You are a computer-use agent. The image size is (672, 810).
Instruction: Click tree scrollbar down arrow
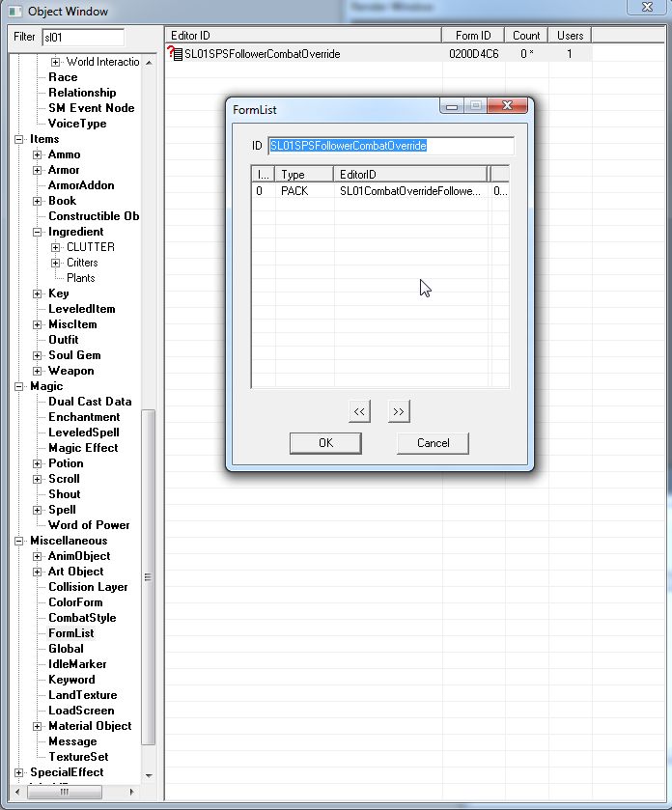(x=149, y=775)
